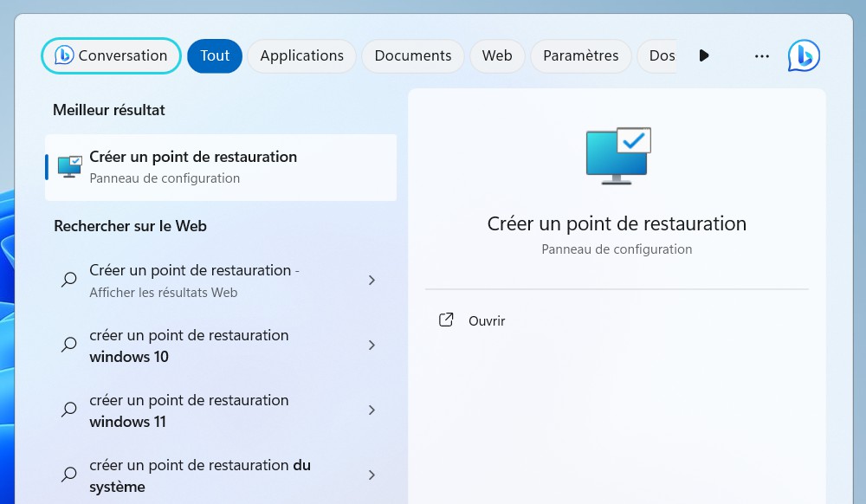This screenshot has width=866, height=504.
Task: Click the Bing chat icon at top right
Action: [x=803, y=55]
